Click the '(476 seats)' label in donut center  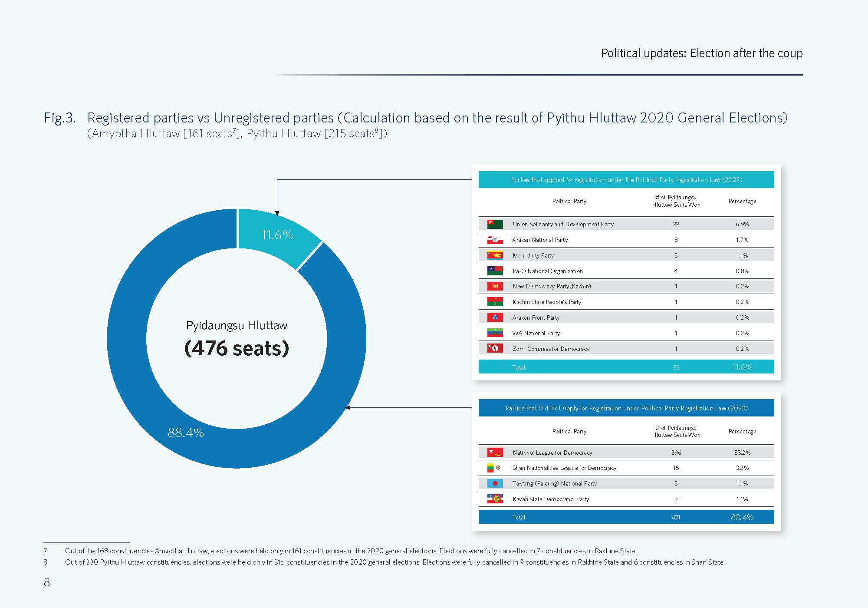(237, 348)
